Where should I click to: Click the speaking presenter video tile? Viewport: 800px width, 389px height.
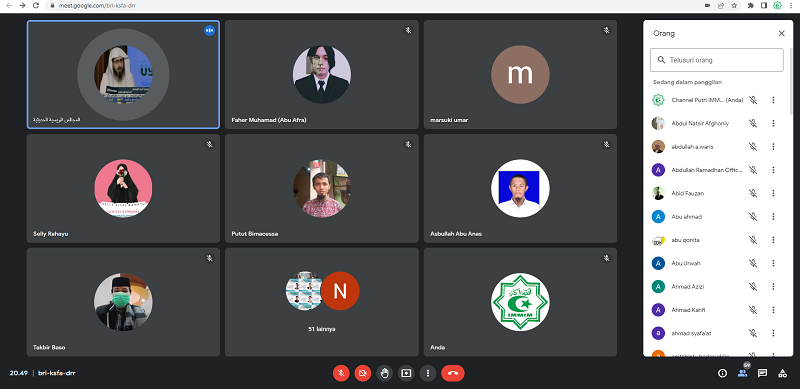[123, 75]
